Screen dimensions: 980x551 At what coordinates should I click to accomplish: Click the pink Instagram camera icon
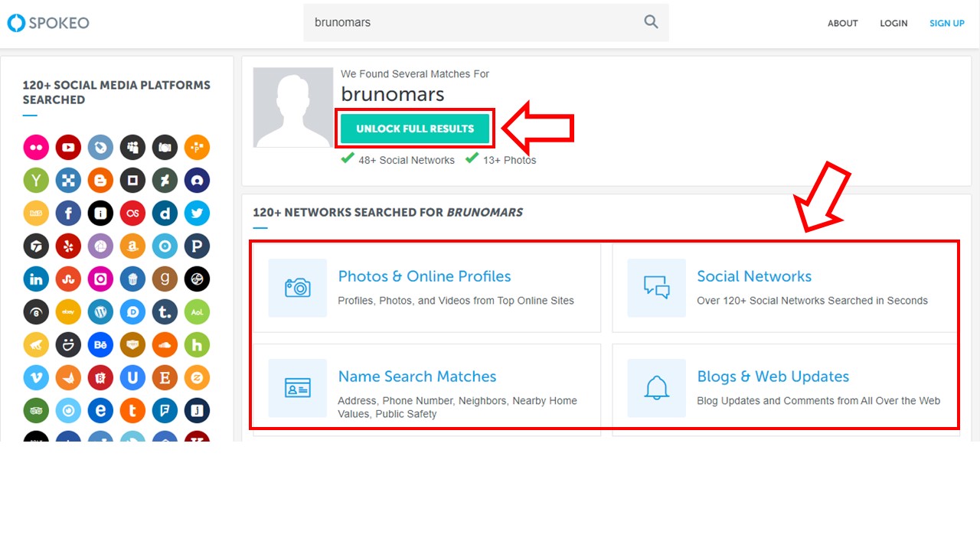pos(100,279)
